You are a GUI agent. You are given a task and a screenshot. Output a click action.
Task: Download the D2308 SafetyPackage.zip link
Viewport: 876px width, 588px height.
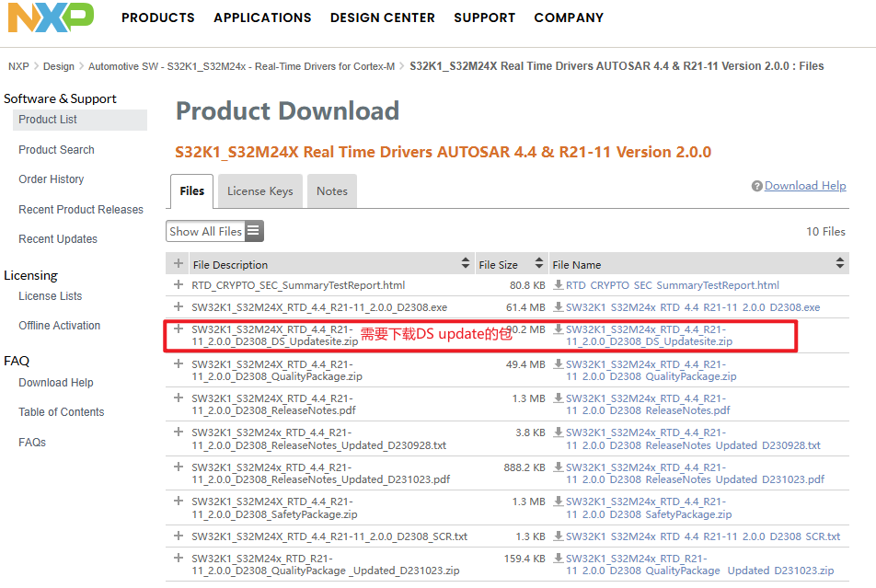coord(649,508)
